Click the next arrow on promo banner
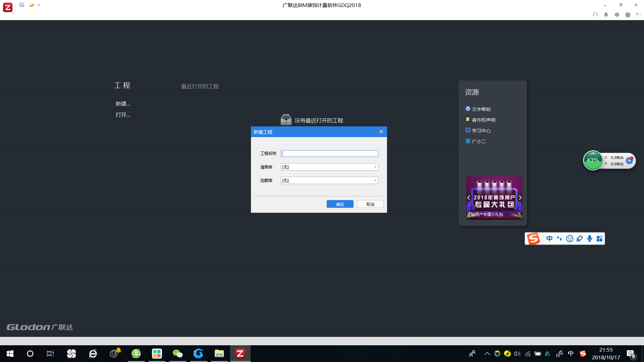 tap(520, 198)
